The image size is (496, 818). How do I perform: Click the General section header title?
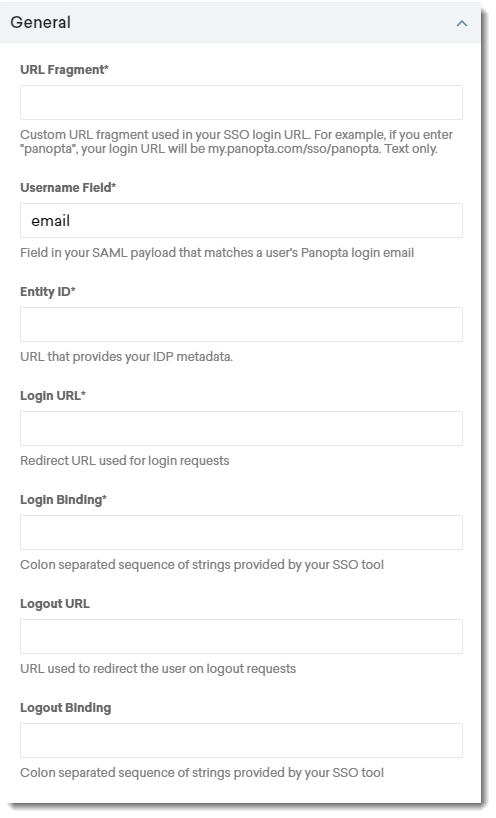(41, 22)
